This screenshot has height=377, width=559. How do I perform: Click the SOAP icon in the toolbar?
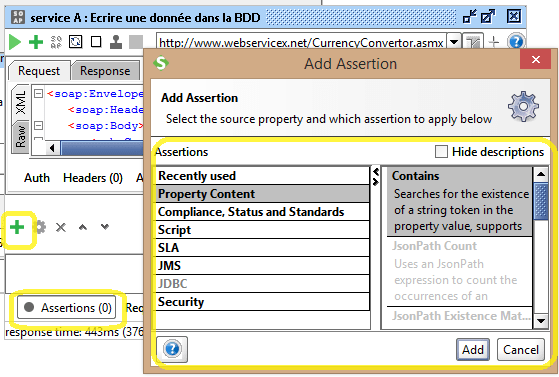(x=56, y=42)
